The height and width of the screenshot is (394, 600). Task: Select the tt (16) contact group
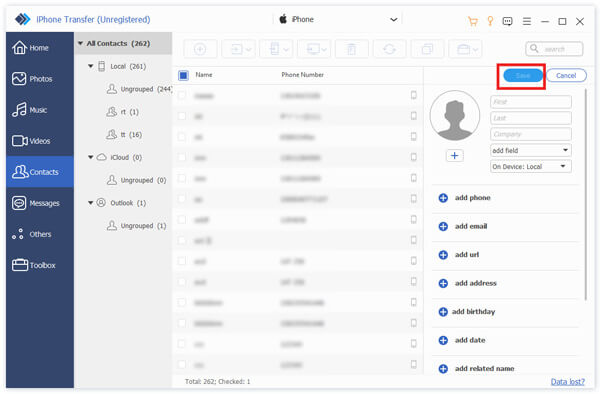124,135
